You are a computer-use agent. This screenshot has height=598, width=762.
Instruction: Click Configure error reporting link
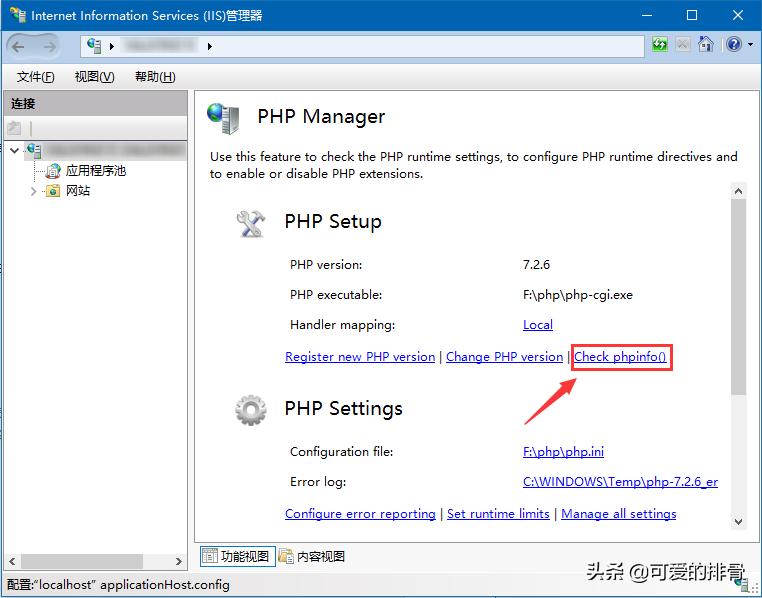pyautogui.click(x=360, y=514)
